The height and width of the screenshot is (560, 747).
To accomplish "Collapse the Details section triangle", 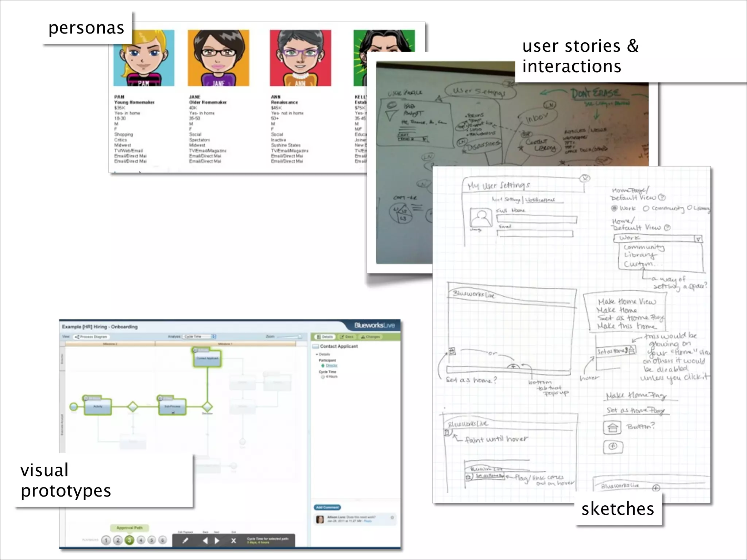I will 317,354.
